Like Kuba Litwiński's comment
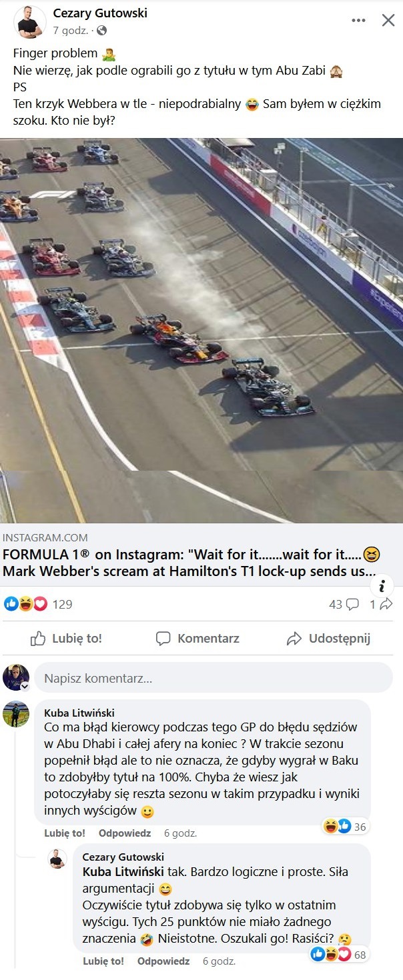This screenshot has height=980, width=403. (x=65, y=833)
